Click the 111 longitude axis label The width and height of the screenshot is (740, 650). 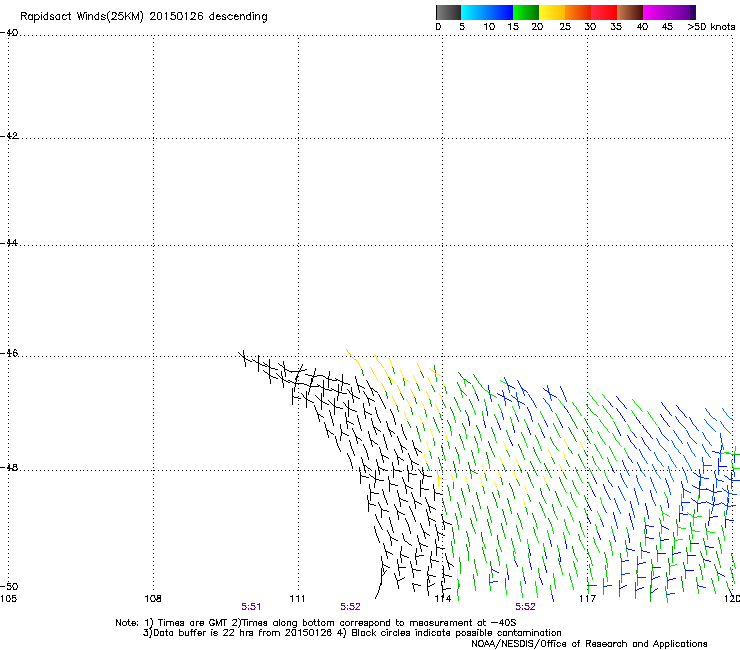point(297,599)
